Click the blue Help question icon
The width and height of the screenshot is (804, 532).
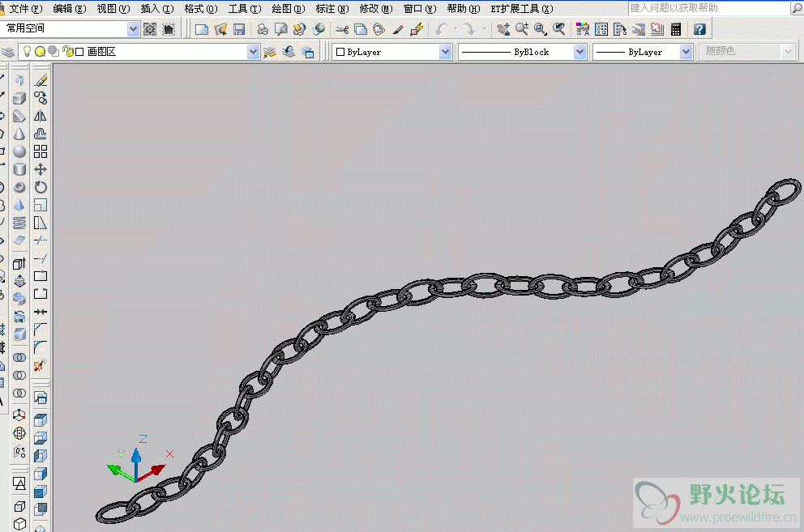tap(699, 29)
